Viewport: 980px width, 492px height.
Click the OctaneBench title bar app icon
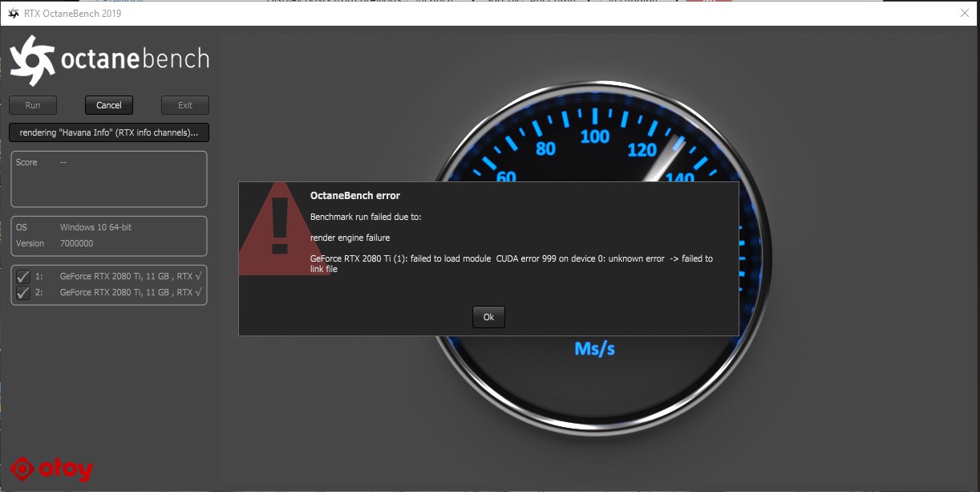point(14,14)
